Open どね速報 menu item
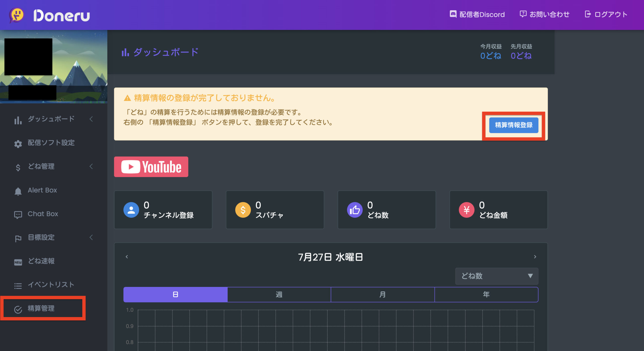The image size is (644, 351). 41,261
